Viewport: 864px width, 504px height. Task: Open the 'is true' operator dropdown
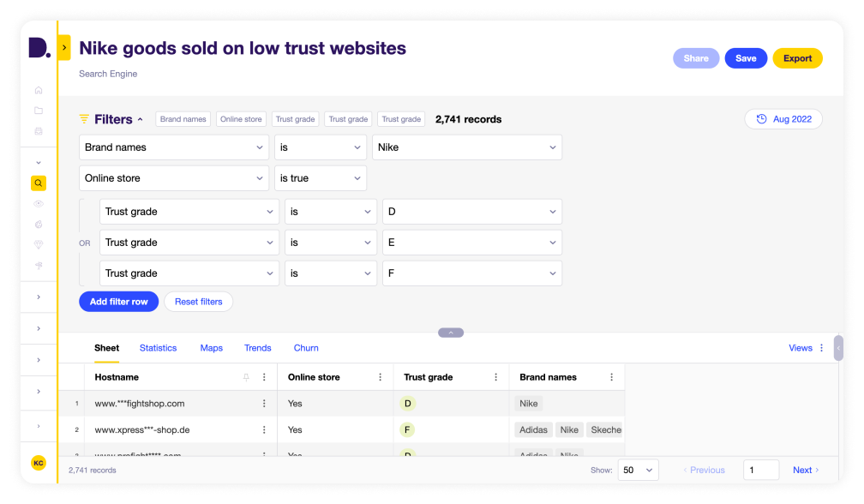pyautogui.click(x=321, y=178)
